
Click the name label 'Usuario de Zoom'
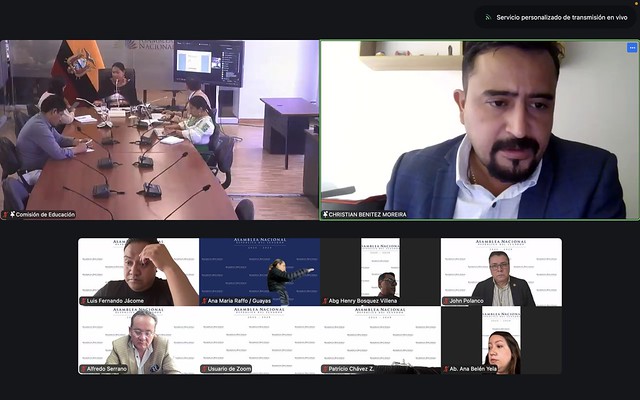(x=229, y=369)
